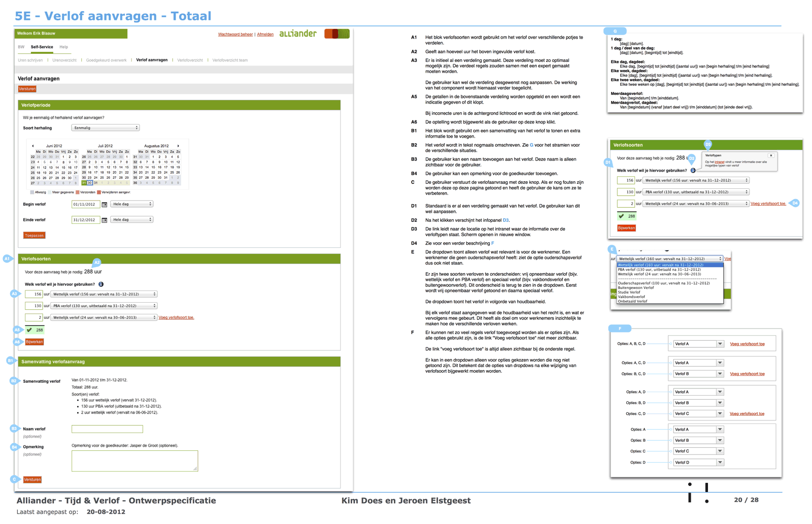812x524 pixels.
Task: Click the Afmelden link
Action: click(265, 35)
